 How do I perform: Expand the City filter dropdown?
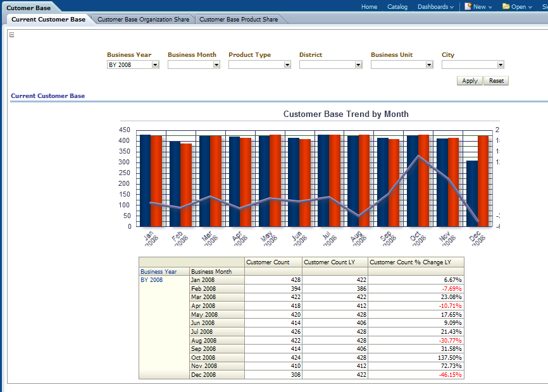click(500, 64)
